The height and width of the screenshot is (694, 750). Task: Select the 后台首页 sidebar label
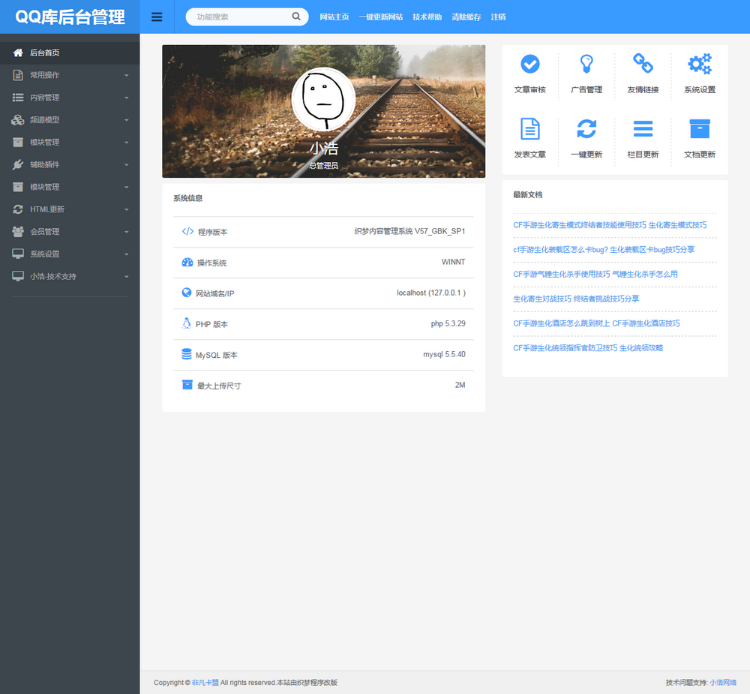pyautogui.click(x=44, y=53)
